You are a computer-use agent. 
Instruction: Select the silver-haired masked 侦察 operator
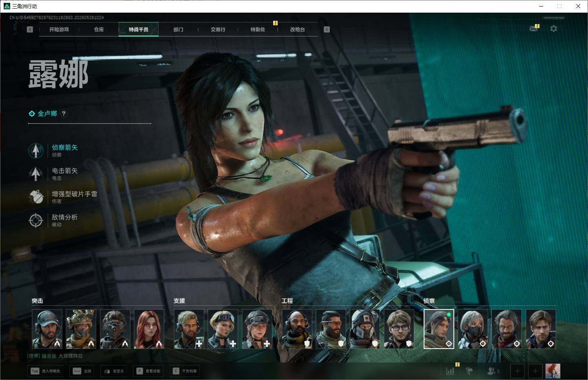pos(473,329)
